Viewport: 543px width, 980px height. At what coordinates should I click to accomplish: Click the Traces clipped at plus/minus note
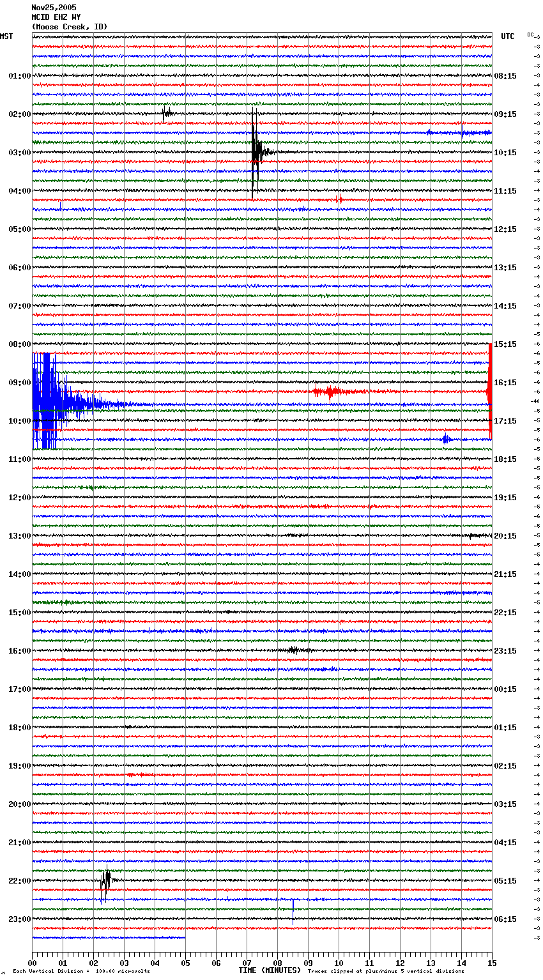(x=386, y=972)
